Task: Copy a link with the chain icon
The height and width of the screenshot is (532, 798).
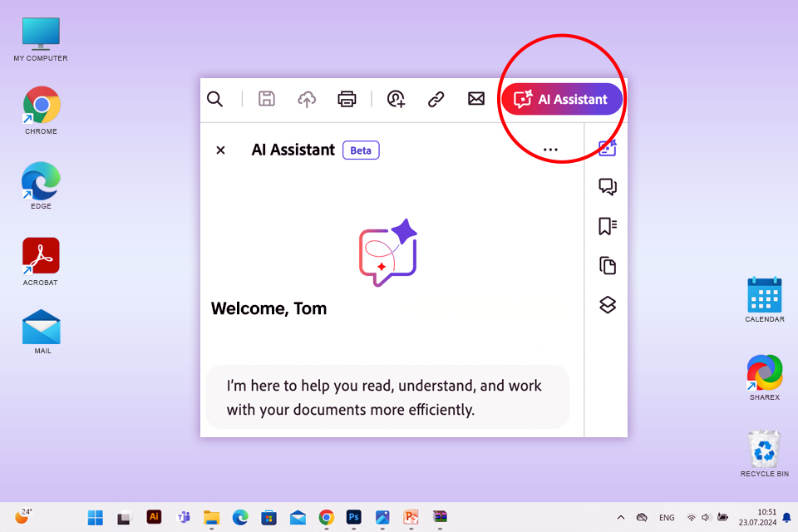Action: [436, 99]
